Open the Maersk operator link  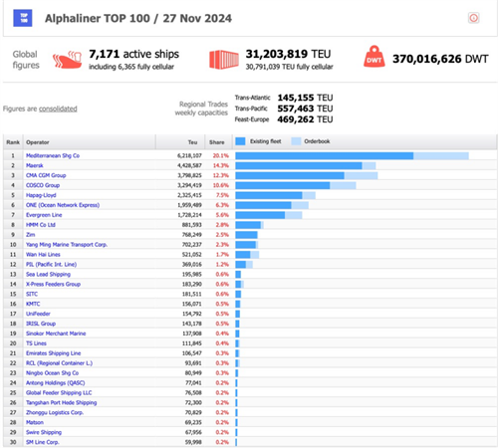[35, 165]
